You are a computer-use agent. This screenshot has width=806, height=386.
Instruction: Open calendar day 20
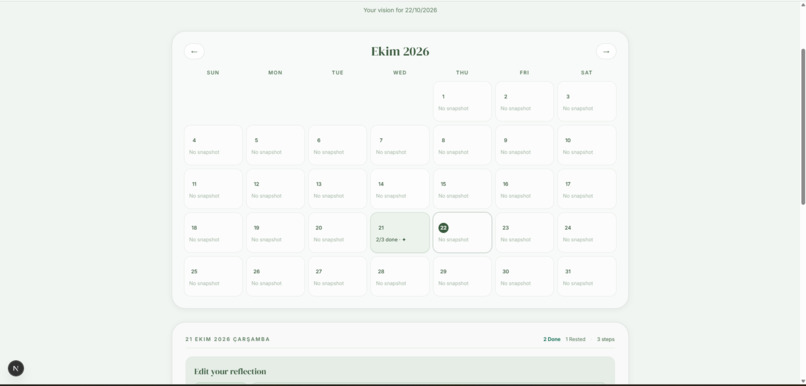(338, 232)
